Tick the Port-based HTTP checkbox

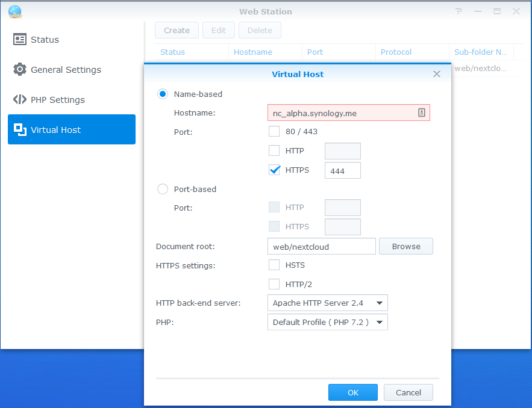[274, 207]
